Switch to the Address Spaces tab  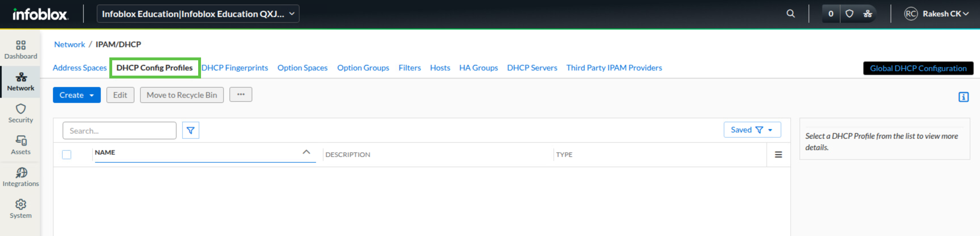click(79, 68)
